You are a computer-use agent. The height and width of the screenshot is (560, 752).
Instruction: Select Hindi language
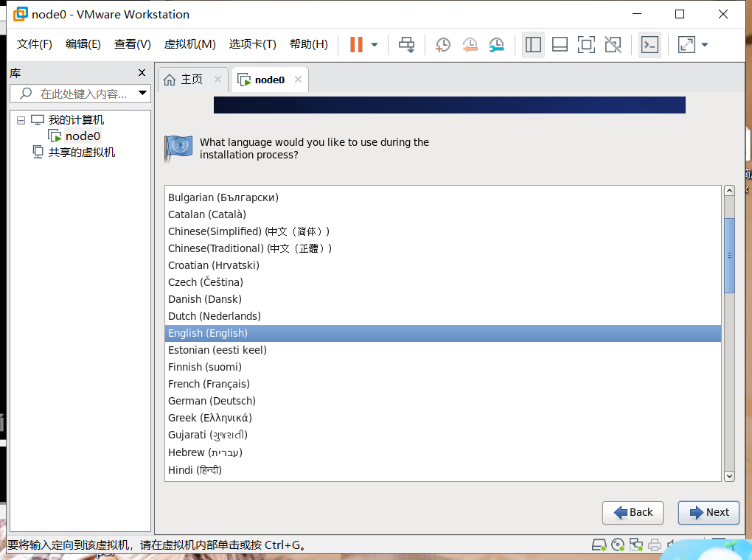[442, 470]
